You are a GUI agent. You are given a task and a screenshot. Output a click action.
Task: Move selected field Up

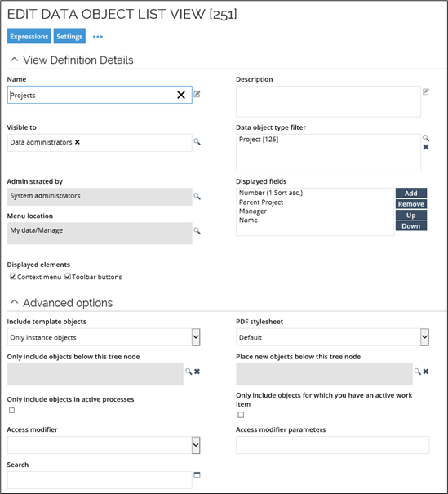[410, 216]
